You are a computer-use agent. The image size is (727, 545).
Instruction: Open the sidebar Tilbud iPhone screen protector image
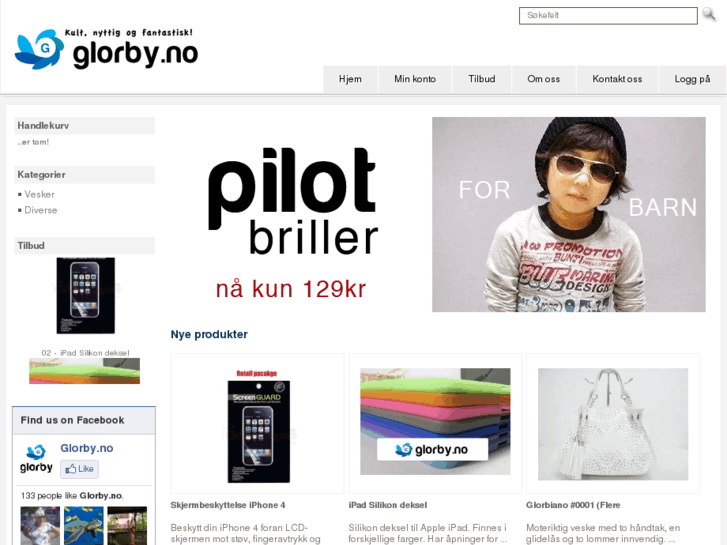[86, 295]
